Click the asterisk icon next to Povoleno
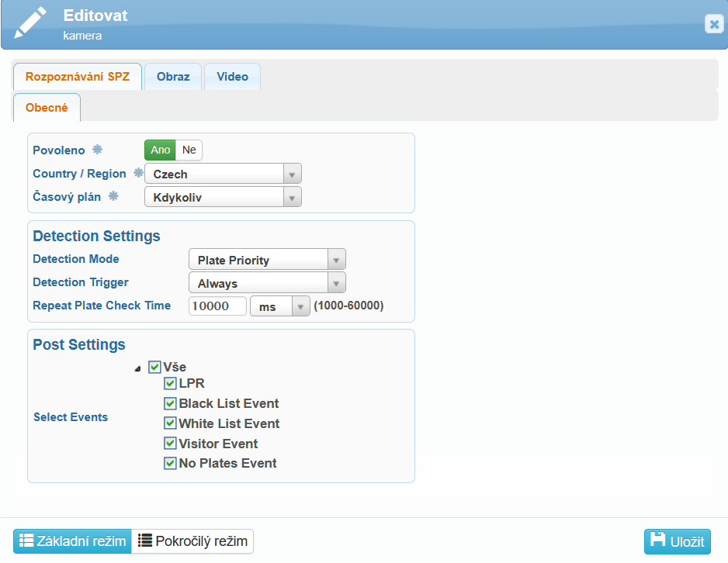The image size is (728, 563). (x=97, y=150)
